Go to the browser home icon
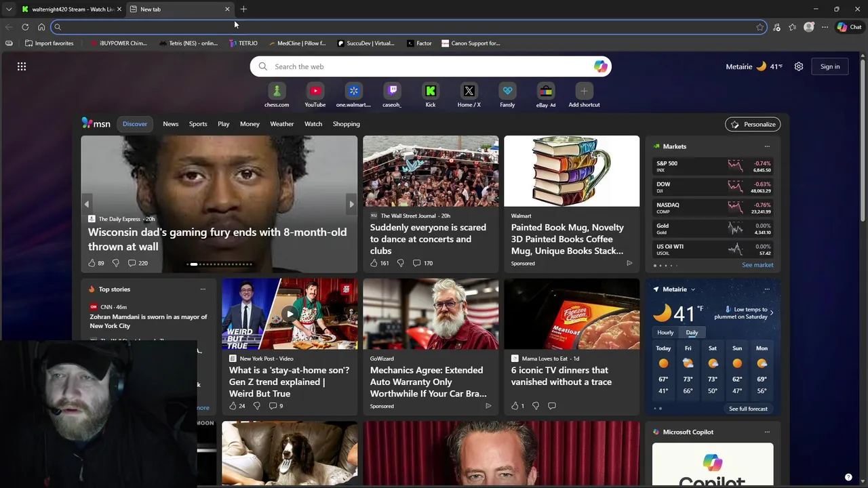The image size is (868, 488). (41, 27)
